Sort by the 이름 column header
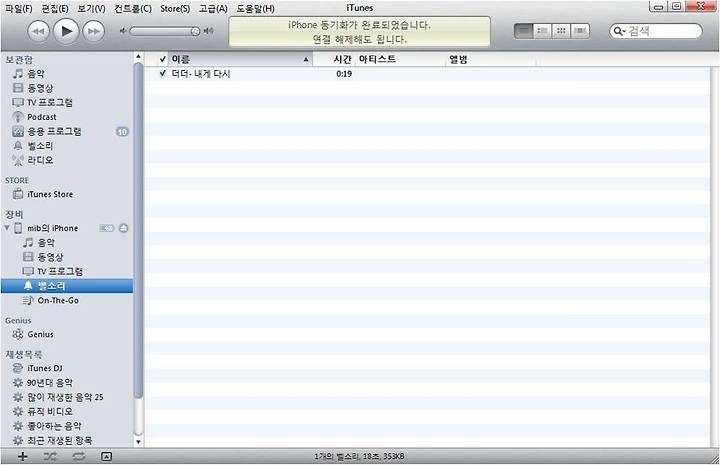 [241, 59]
